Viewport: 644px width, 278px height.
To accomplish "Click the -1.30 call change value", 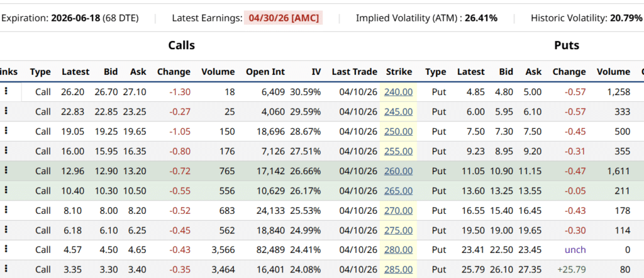I will 180,92.
